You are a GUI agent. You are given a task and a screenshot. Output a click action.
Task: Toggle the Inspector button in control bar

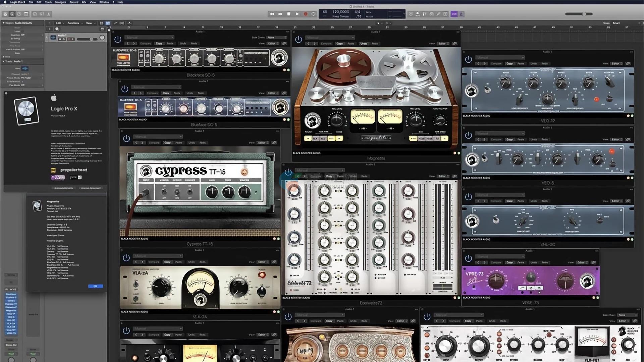pos(12,14)
